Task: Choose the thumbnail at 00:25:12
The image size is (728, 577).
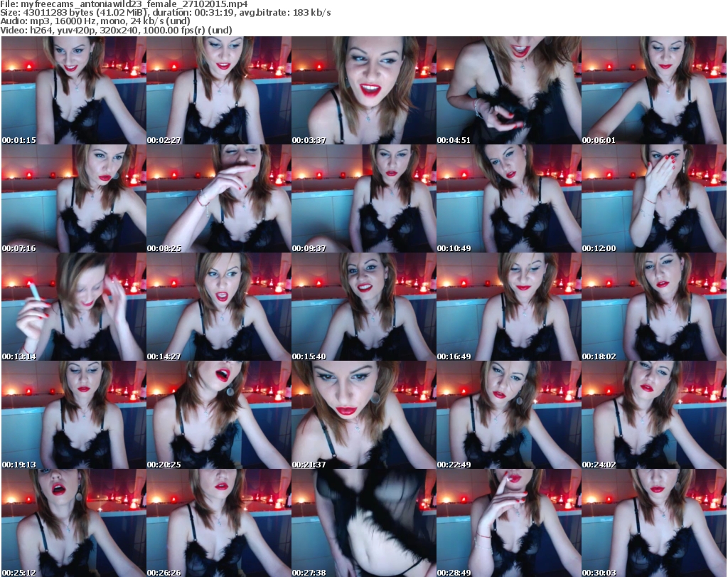Action: point(74,523)
